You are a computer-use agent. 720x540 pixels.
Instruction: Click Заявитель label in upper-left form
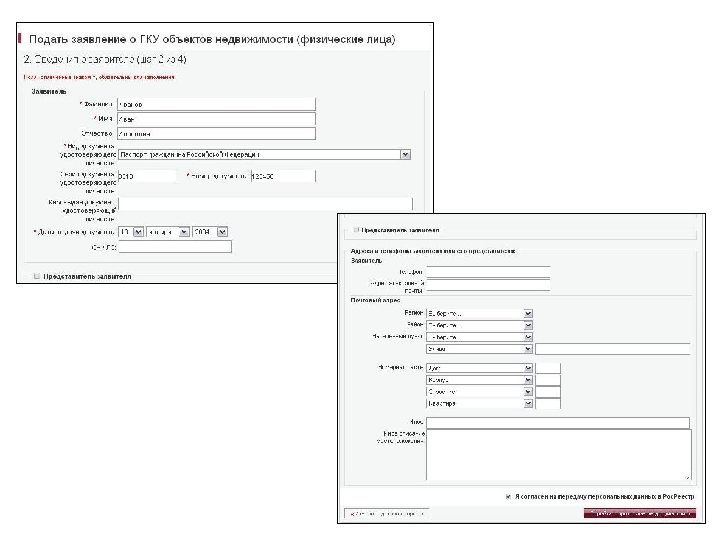pos(49,91)
